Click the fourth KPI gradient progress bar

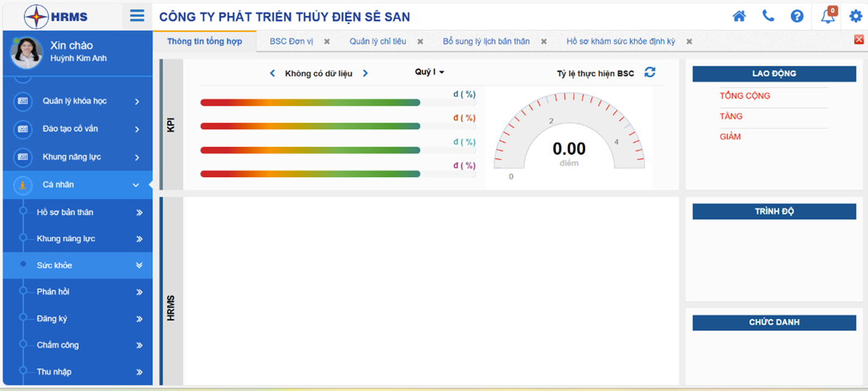click(311, 174)
